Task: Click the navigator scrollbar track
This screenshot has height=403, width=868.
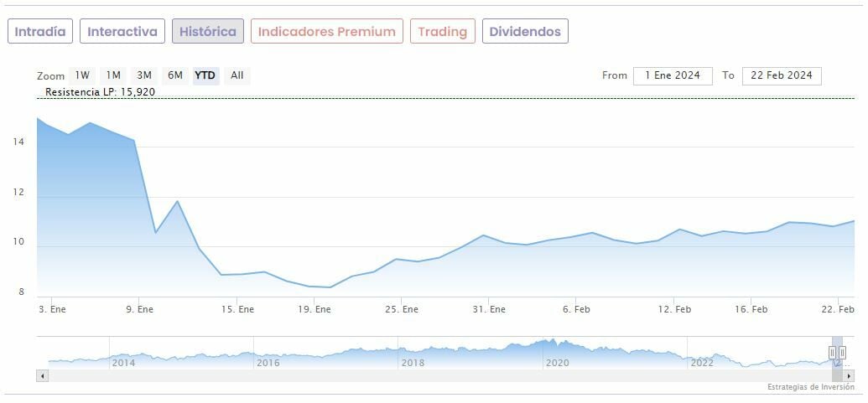Action: [x=419, y=376]
